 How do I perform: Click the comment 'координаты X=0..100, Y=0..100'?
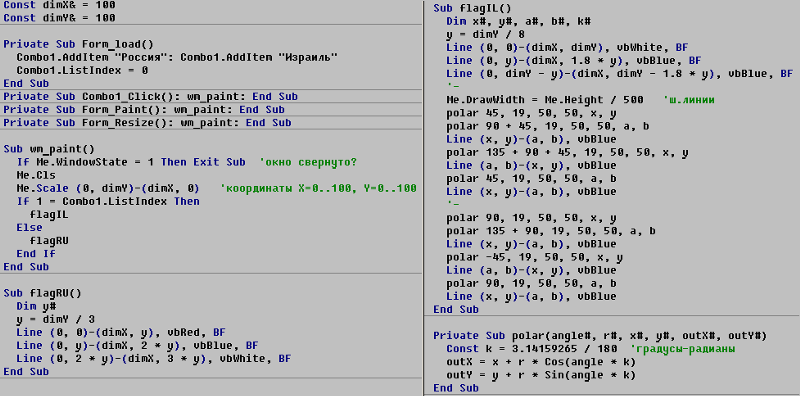tap(318, 188)
